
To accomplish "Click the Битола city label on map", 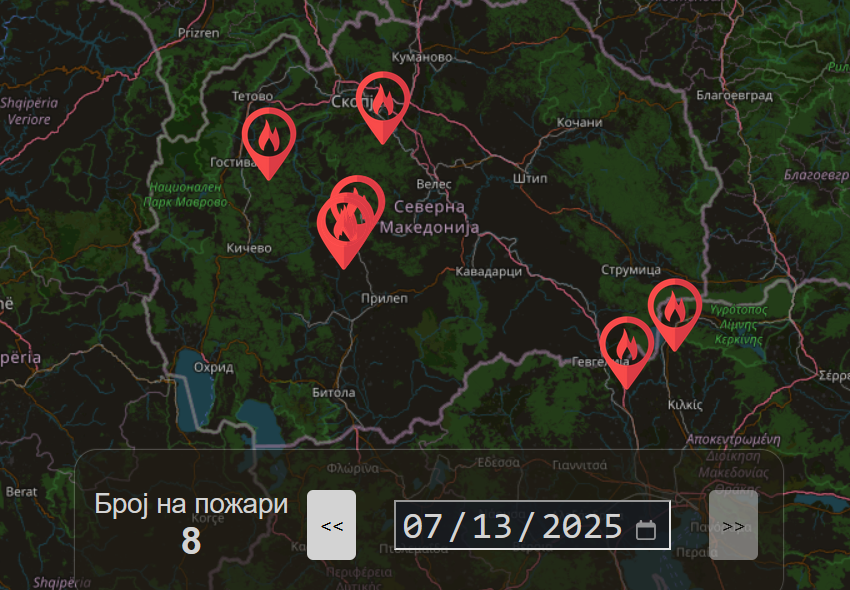I will (x=333, y=393).
